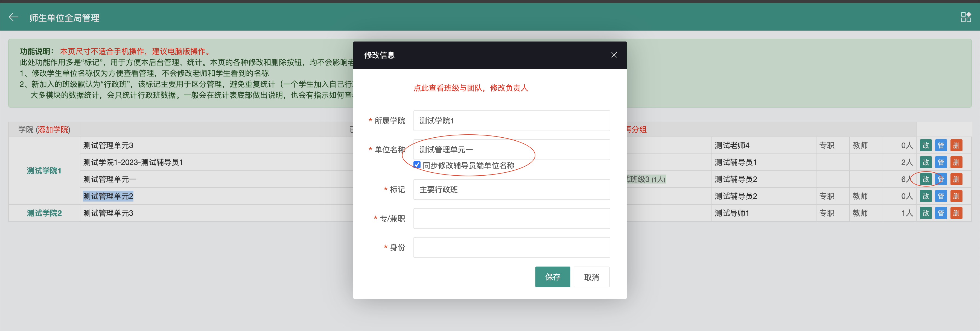Click the 添加学院 link

(53, 130)
